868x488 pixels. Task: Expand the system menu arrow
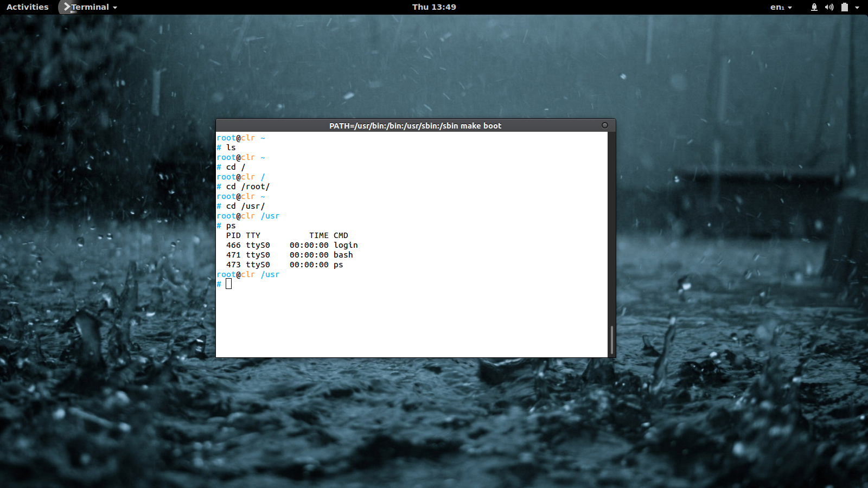pos(857,8)
